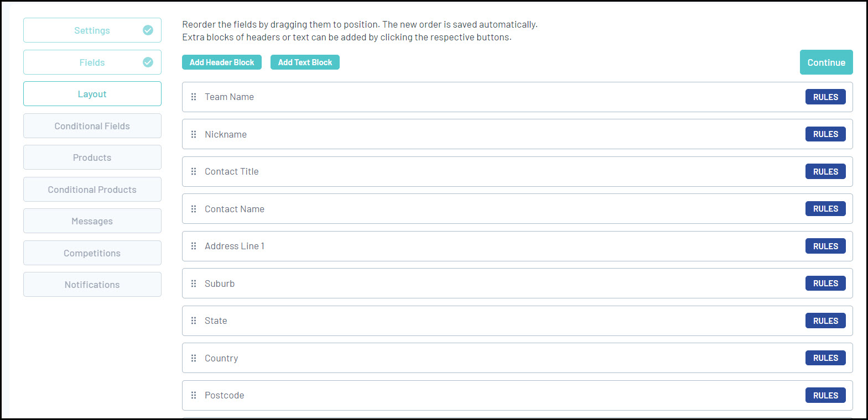Go to the Messages step
This screenshot has height=420, width=868.
[x=92, y=221]
